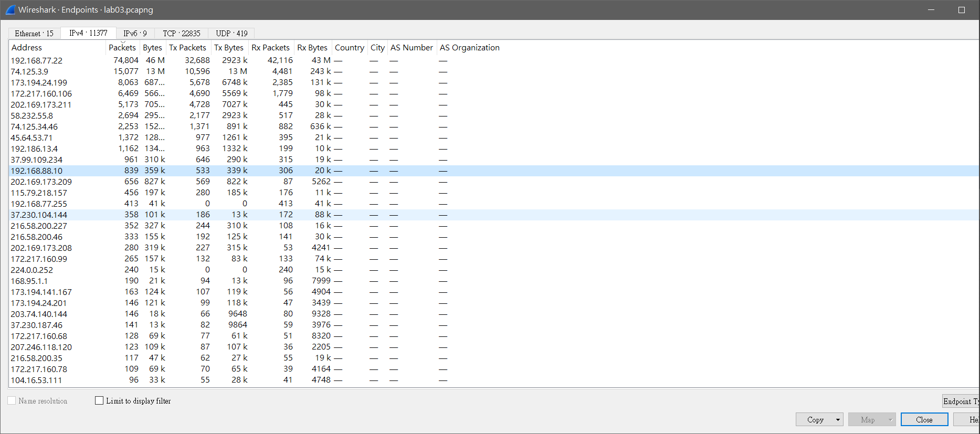
Task: Select the 207.246.118.120 endpoint row
Action: 493,347
